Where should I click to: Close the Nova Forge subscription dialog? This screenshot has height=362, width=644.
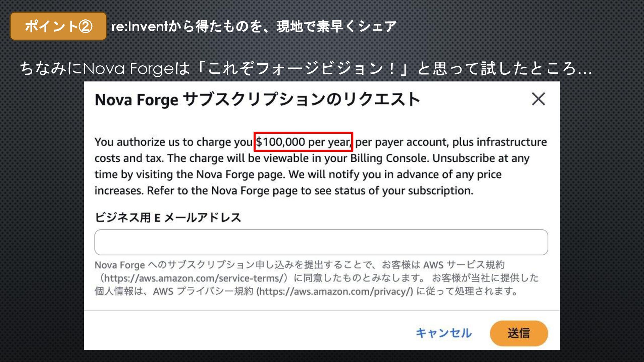(538, 99)
